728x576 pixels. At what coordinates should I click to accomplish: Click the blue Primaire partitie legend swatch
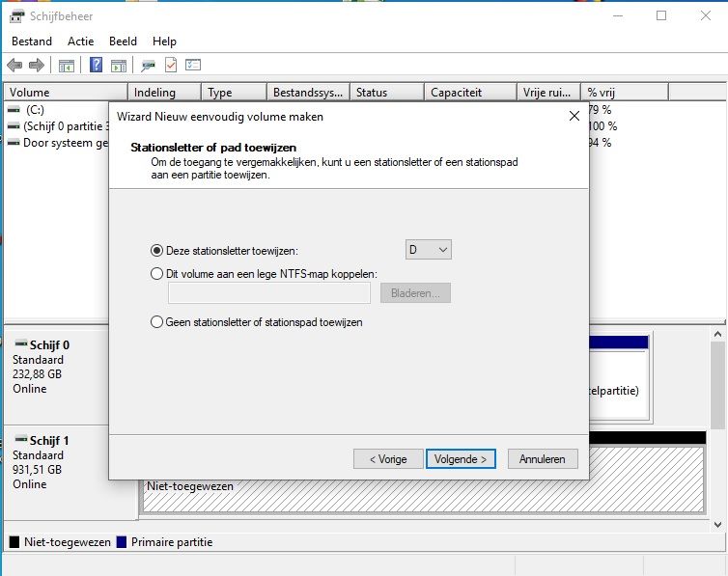122,542
